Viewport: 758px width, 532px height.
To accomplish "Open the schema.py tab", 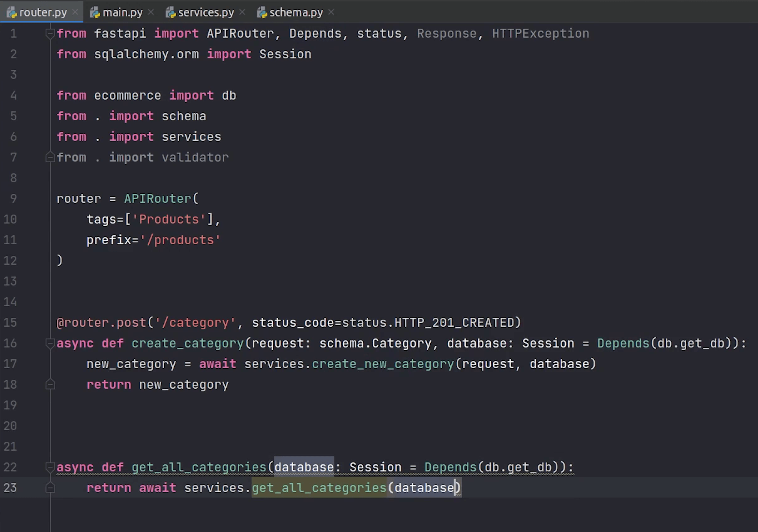I will pyautogui.click(x=296, y=13).
